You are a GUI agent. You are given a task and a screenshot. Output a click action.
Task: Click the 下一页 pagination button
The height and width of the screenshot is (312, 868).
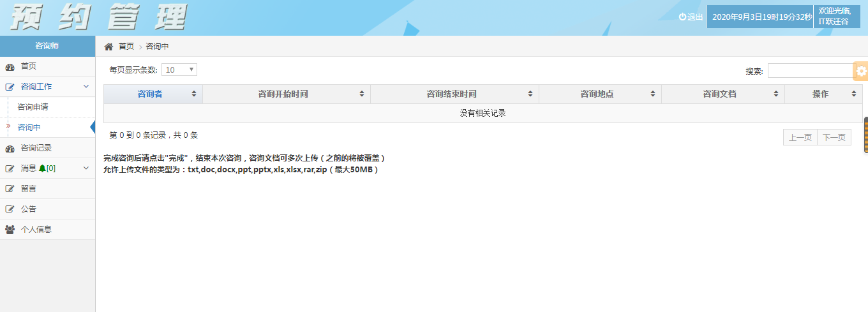(834, 137)
